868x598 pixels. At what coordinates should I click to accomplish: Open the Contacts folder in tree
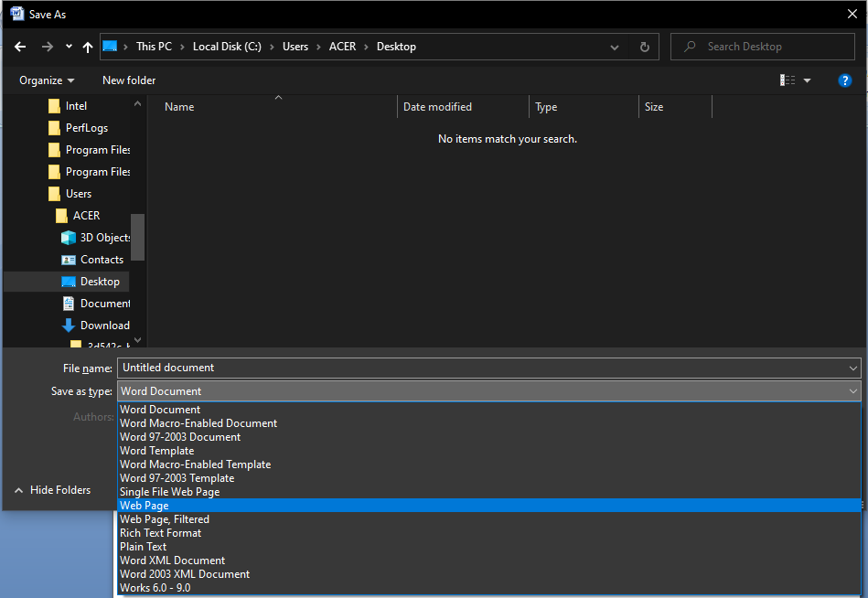[x=101, y=260]
